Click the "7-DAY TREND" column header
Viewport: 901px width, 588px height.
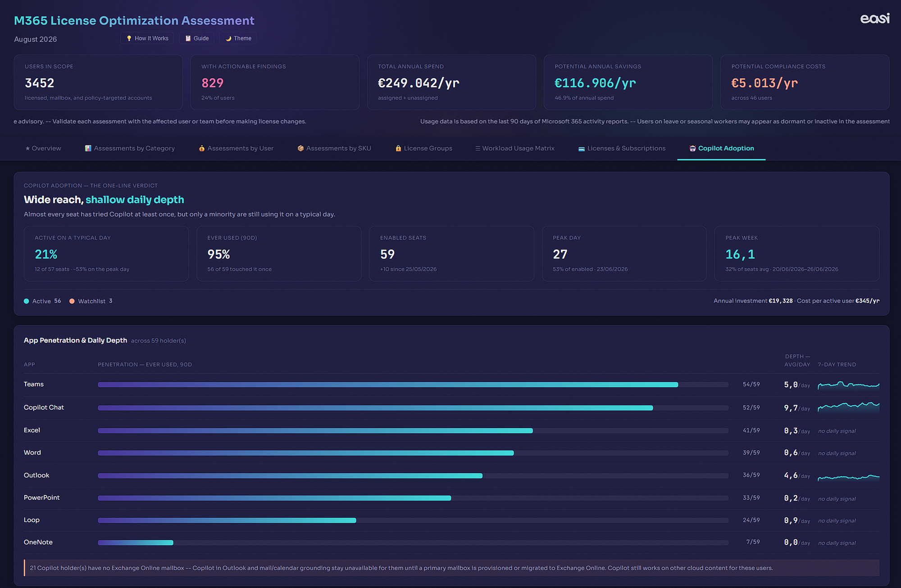tap(837, 365)
